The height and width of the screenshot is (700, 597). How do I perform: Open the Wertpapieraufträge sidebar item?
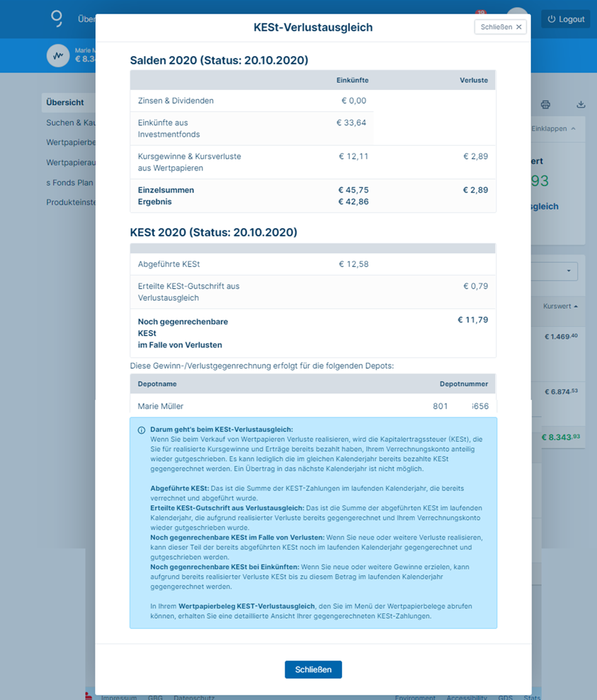point(71,162)
